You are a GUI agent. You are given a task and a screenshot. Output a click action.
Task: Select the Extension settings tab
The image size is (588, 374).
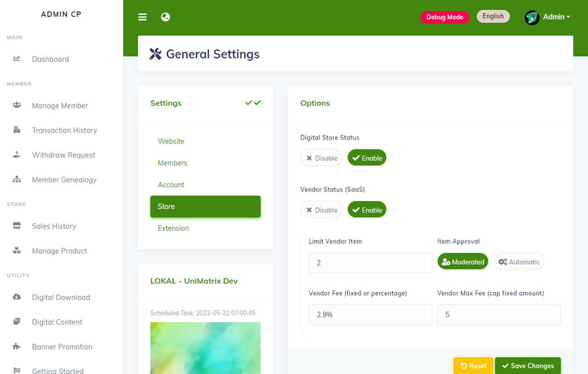pos(173,228)
